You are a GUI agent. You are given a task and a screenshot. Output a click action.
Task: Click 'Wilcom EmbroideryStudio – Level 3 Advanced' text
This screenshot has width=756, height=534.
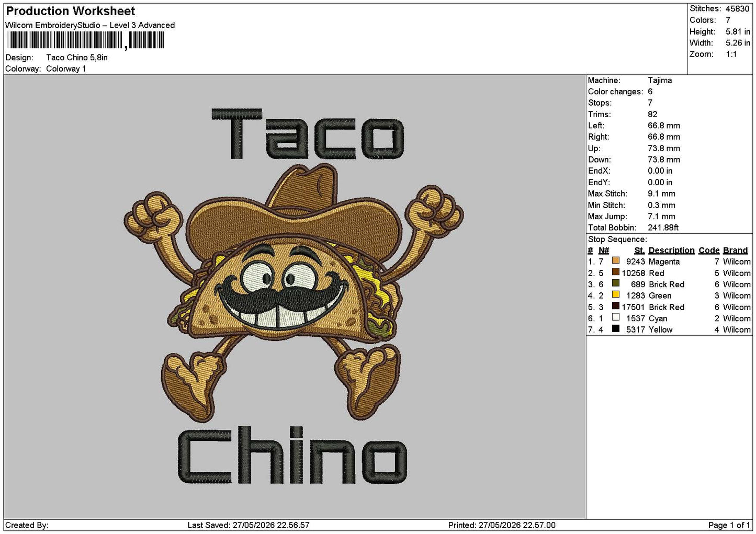coord(90,25)
